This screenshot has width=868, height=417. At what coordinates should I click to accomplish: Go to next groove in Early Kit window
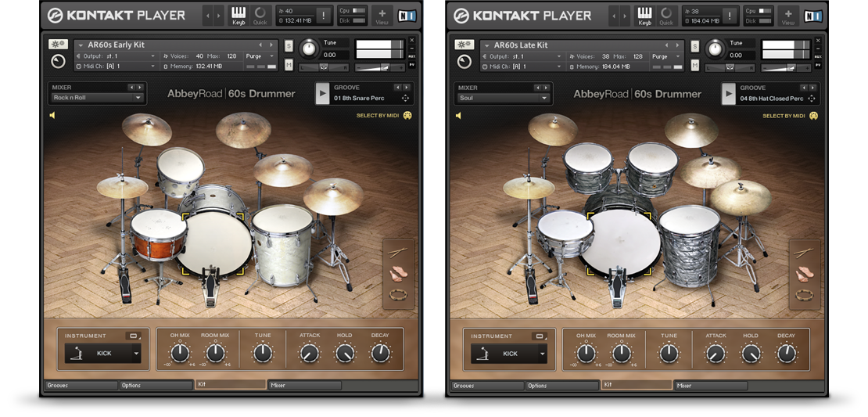[407, 88]
